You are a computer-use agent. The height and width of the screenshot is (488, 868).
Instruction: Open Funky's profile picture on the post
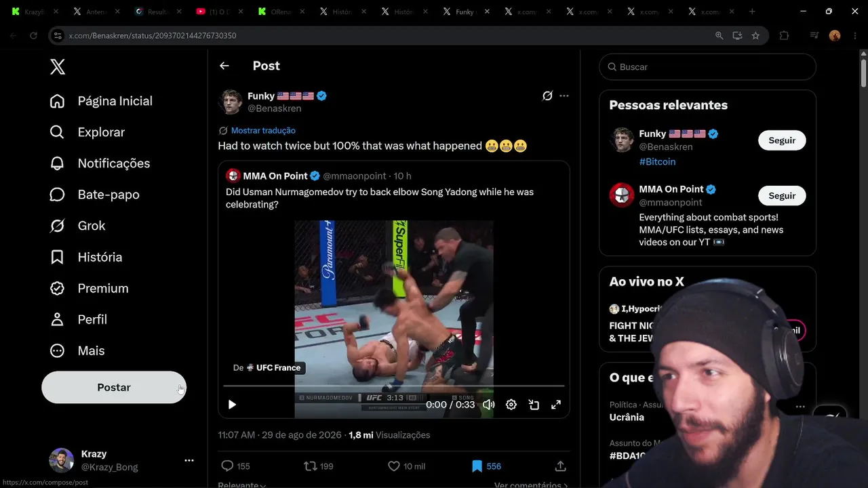(231, 102)
